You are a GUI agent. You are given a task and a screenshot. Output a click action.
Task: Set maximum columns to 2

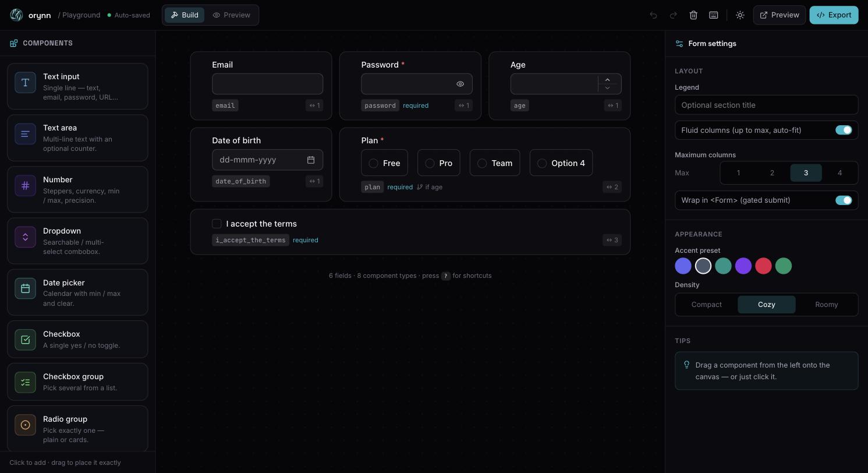click(x=772, y=173)
